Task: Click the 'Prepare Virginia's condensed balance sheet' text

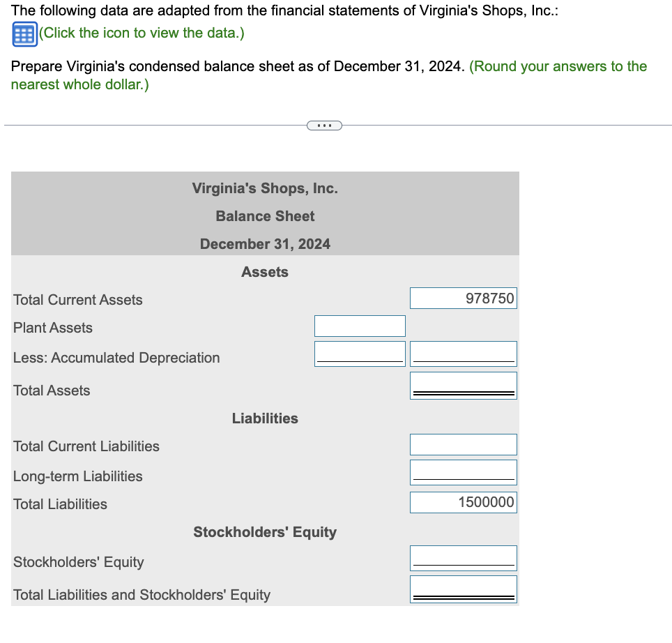Action: [x=238, y=66]
